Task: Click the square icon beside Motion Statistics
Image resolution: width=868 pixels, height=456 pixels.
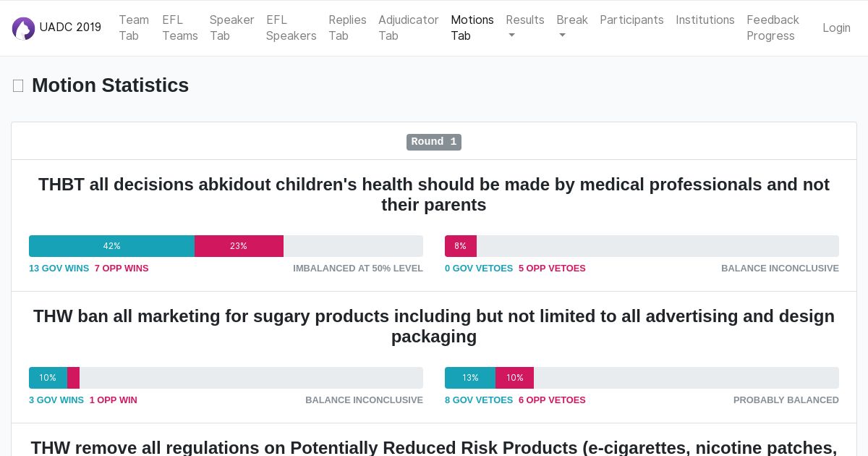Action: coord(18,85)
